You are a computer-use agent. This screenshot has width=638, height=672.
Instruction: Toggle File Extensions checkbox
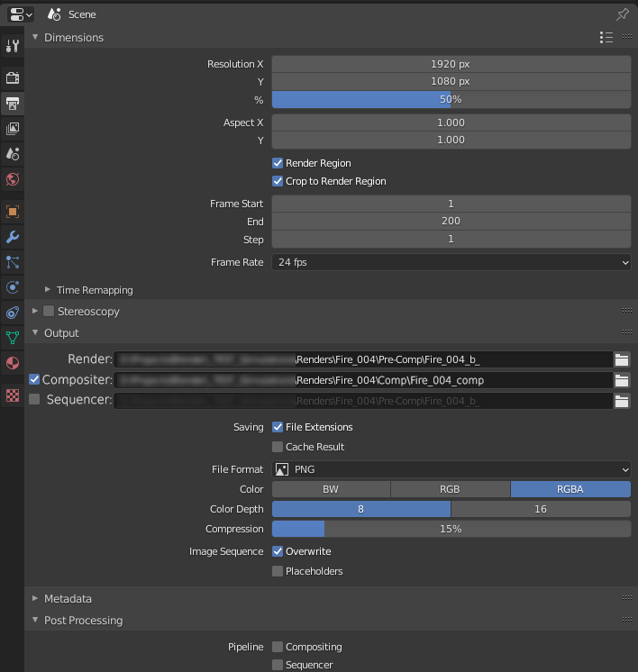tap(278, 427)
